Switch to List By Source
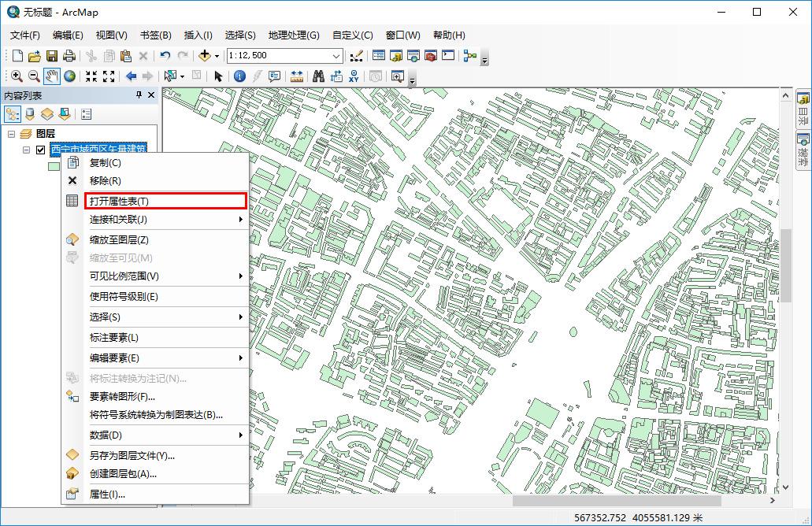The height and width of the screenshot is (526, 812). 29,114
